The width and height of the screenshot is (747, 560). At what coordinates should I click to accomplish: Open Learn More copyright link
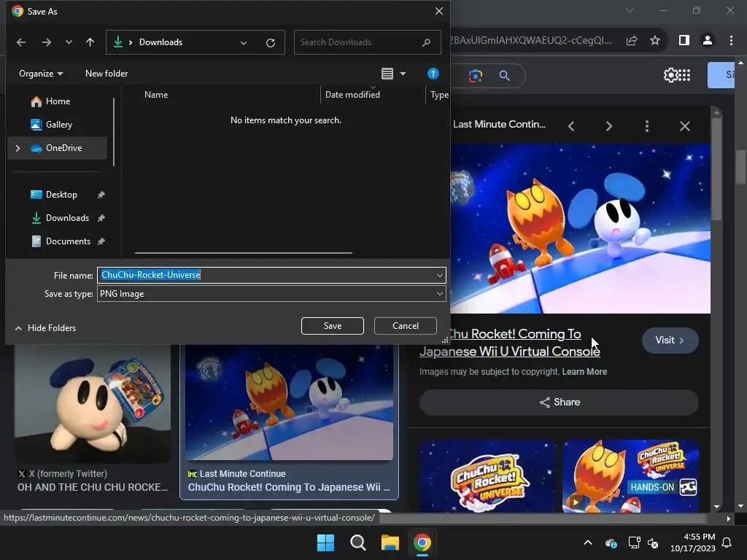coord(584,372)
